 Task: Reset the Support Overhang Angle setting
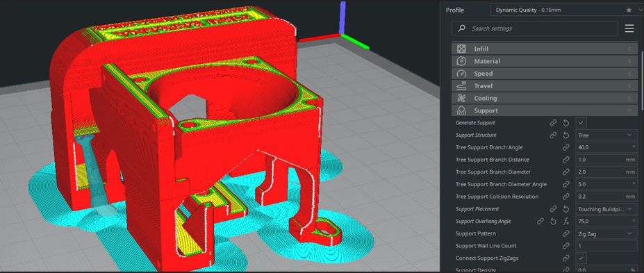coord(553,222)
